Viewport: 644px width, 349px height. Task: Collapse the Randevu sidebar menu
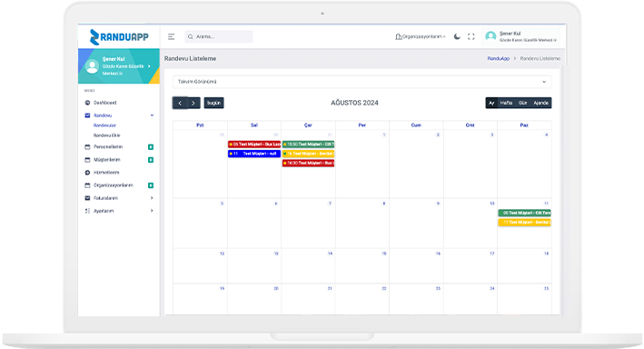(119, 115)
